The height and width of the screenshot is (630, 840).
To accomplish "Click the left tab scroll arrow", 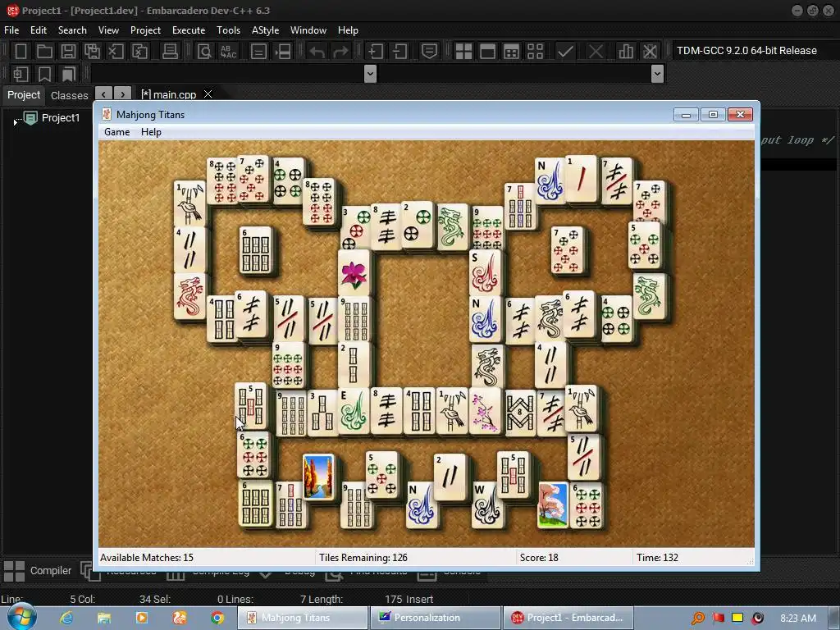I will click(103, 94).
